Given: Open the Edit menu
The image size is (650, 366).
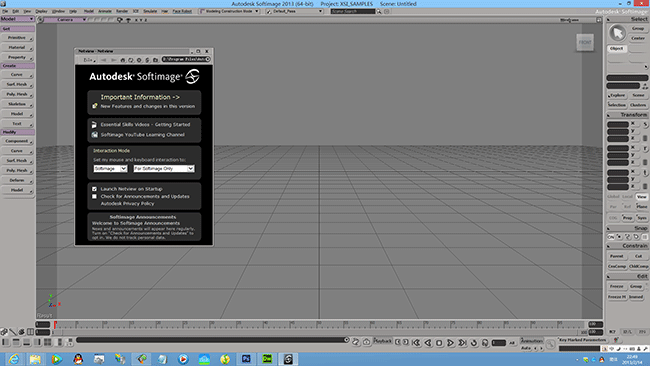Looking at the screenshot, I should point(16,12).
